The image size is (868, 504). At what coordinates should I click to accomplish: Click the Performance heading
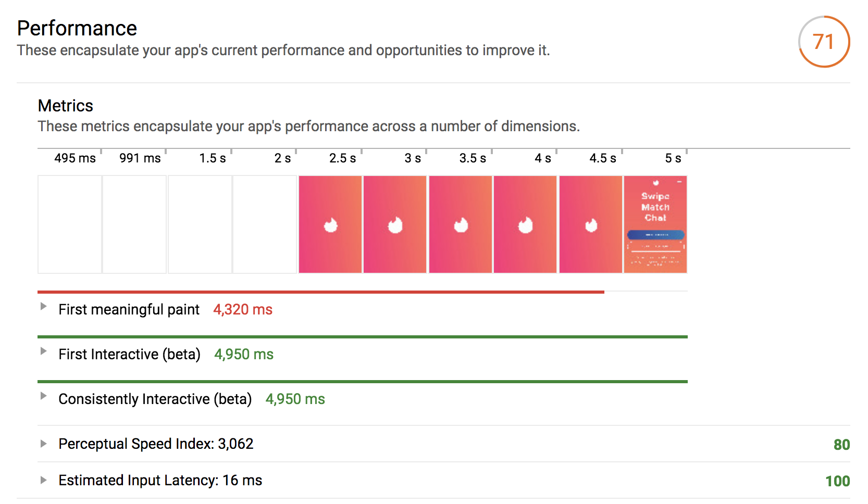(77, 28)
